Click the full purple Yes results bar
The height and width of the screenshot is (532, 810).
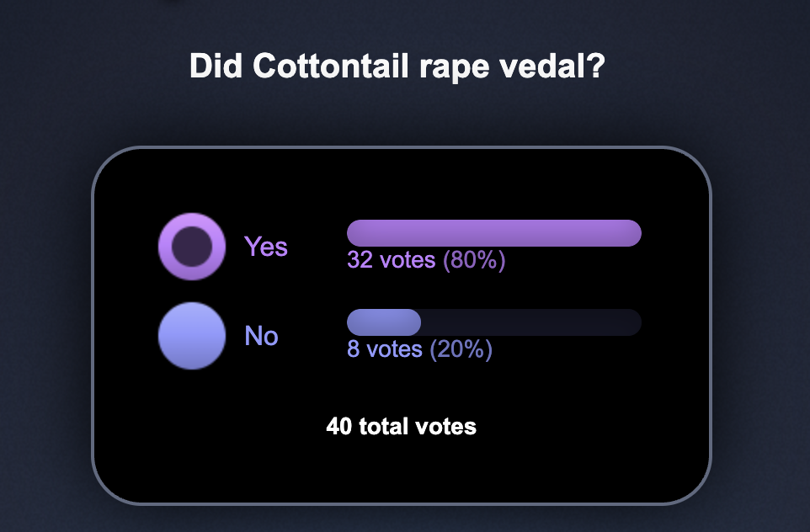click(494, 233)
